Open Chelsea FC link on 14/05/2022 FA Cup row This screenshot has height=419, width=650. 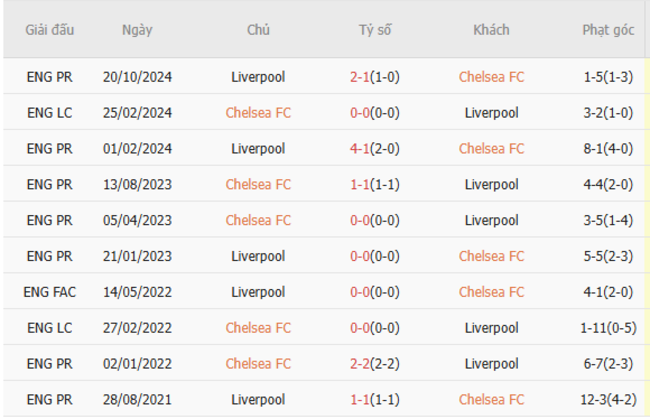(x=491, y=292)
